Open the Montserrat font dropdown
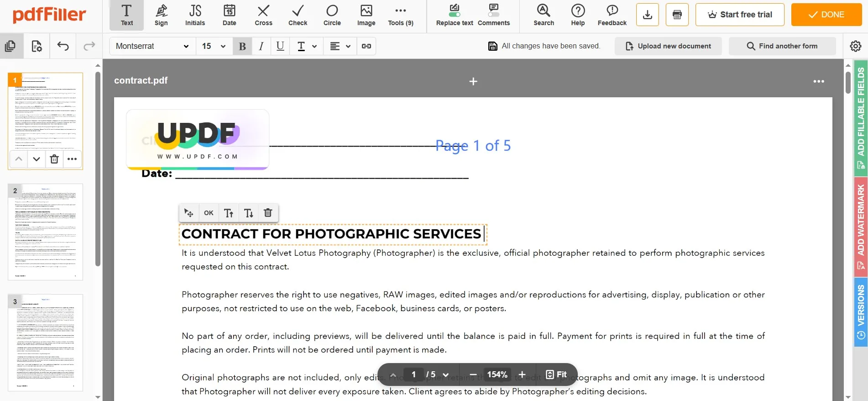 tap(152, 46)
